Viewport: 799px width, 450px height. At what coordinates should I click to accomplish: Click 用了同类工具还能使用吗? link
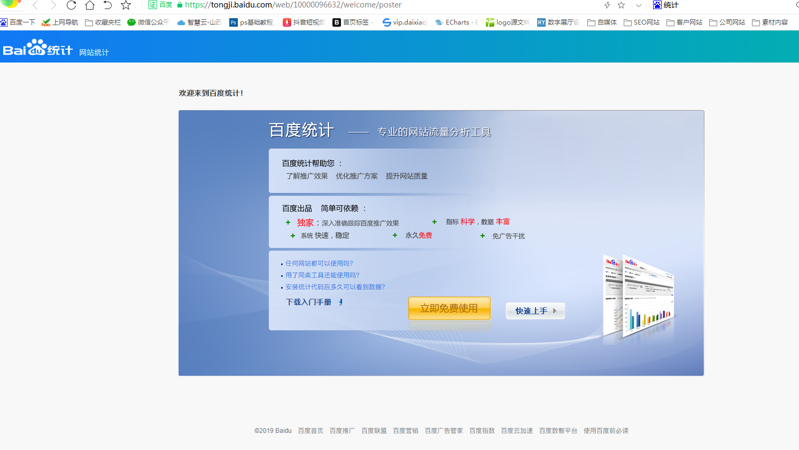pyautogui.click(x=322, y=275)
